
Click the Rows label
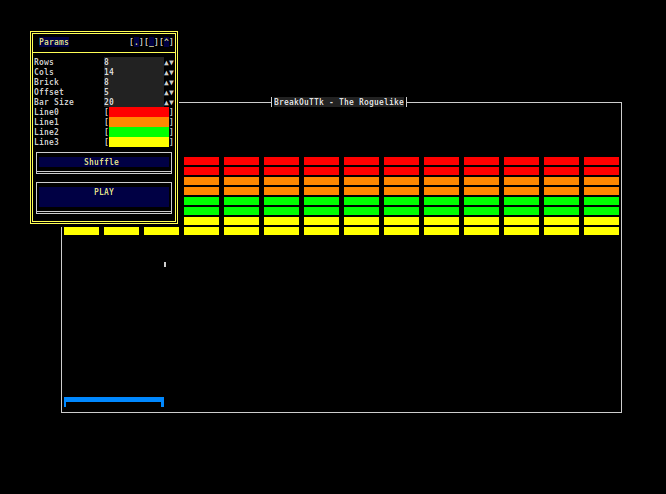(44, 62)
